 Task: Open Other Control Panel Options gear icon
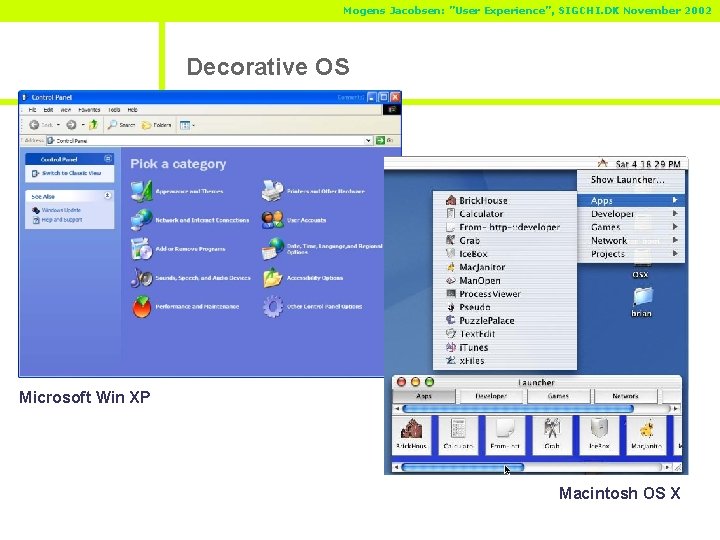(273, 306)
